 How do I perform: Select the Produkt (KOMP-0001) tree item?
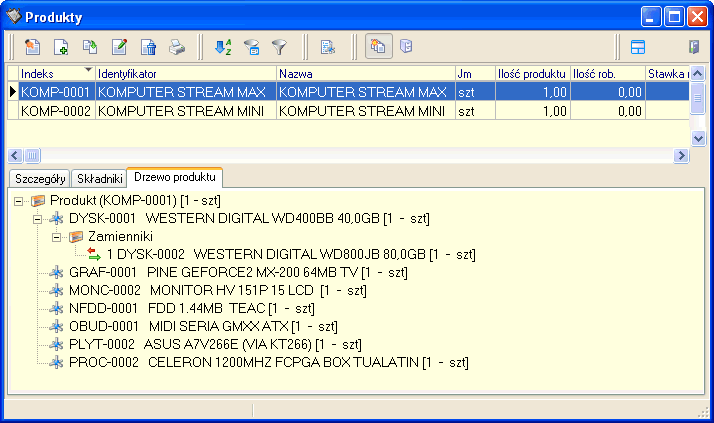135,200
